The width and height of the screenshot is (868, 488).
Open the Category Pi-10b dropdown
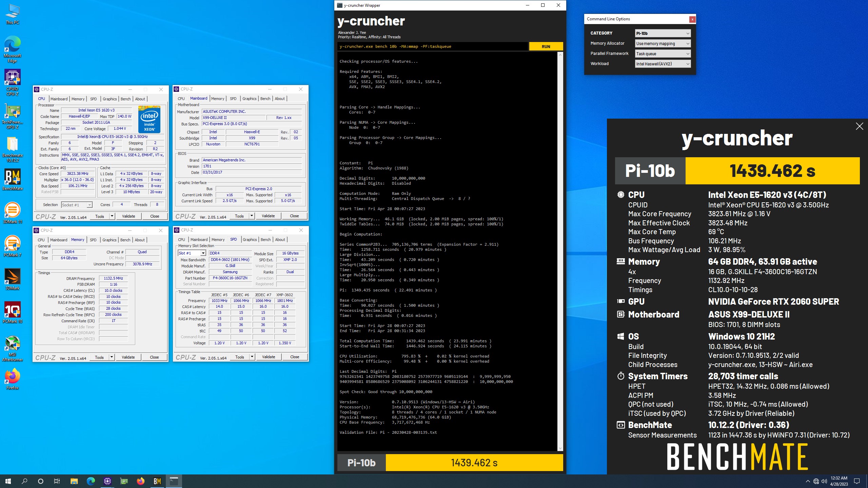(663, 33)
